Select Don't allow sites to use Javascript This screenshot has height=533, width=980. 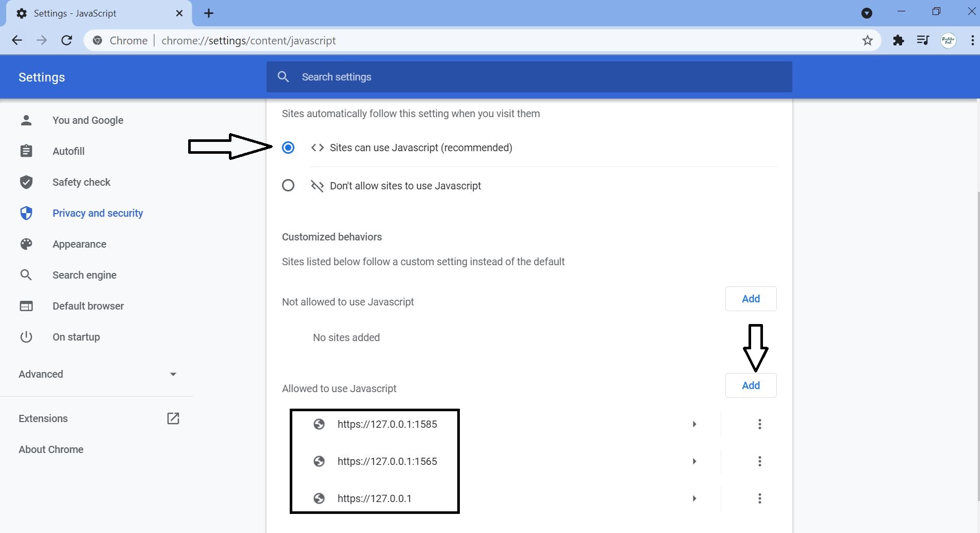pyautogui.click(x=288, y=185)
